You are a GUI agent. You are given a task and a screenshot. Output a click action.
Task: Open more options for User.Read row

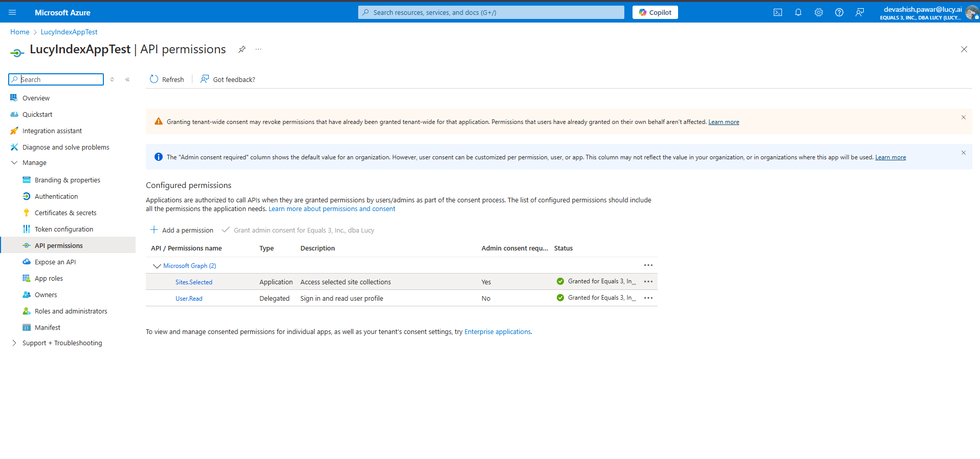[x=648, y=298]
